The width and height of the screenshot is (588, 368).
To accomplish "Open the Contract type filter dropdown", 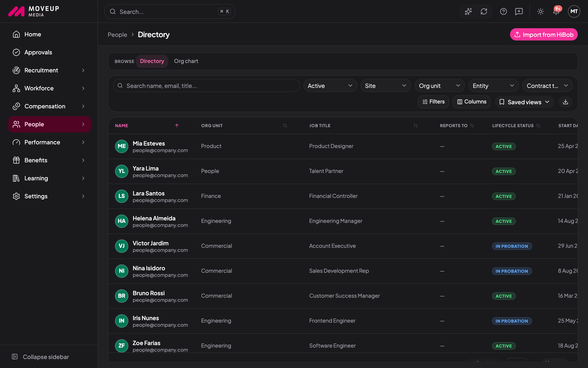I will point(547,86).
